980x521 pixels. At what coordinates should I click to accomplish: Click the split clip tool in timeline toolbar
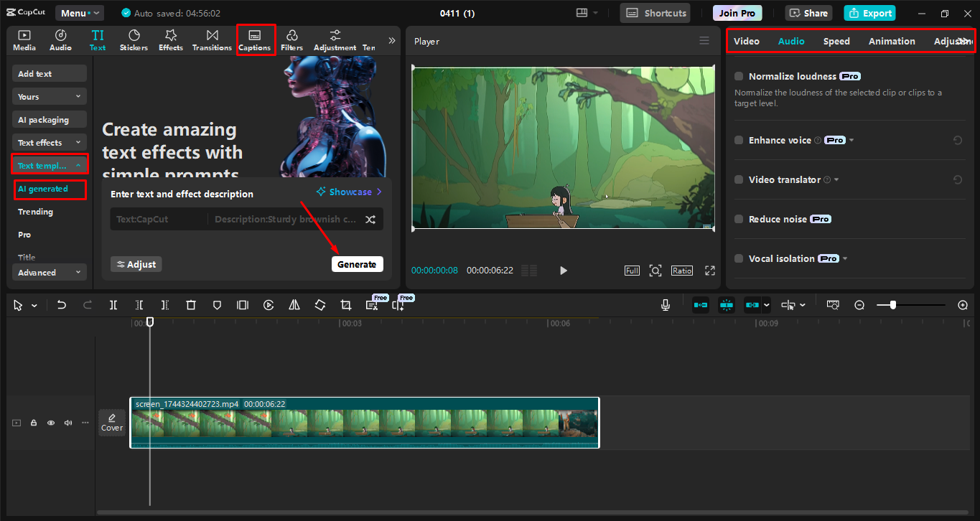click(113, 305)
